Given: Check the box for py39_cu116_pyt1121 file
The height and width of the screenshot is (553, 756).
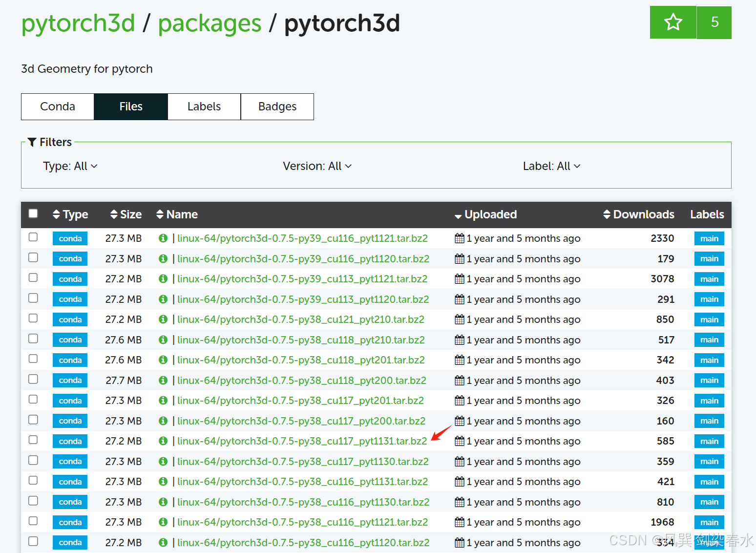Looking at the screenshot, I should click(33, 237).
